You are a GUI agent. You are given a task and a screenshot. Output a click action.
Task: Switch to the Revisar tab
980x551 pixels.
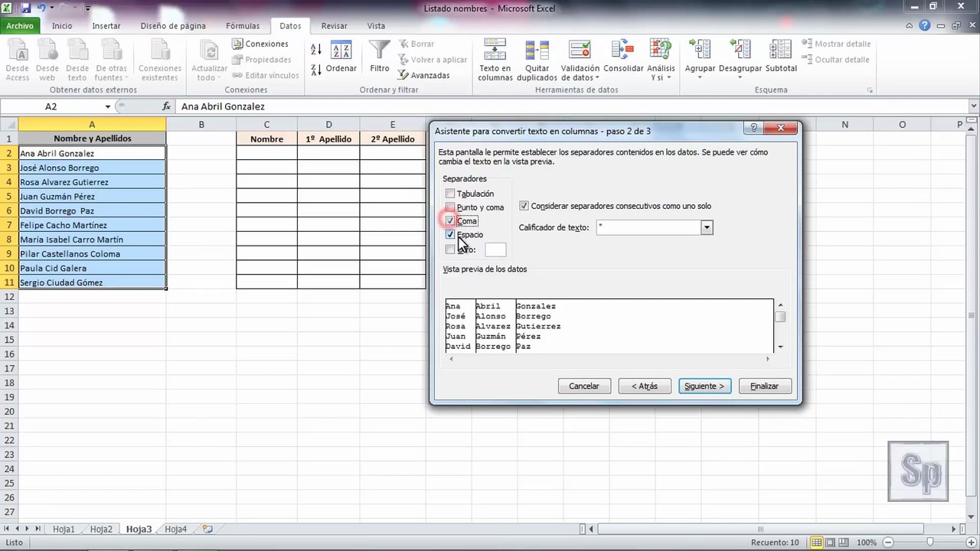(x=335, y=25)
